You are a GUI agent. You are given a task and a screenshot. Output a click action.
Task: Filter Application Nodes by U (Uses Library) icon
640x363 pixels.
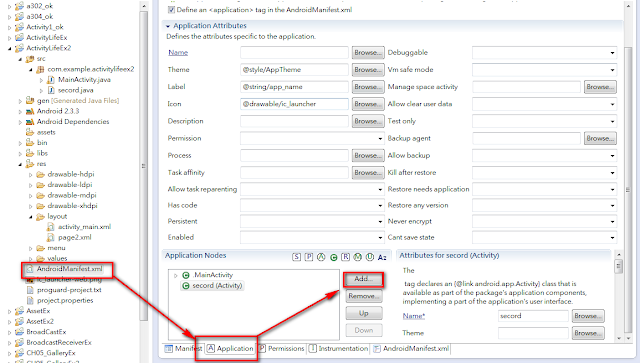pos(370,257)
